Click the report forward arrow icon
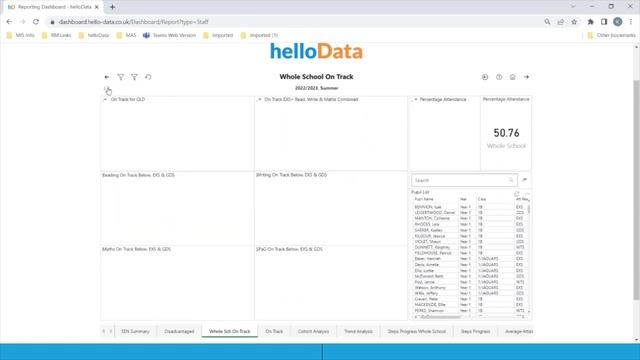 tap(527, 77)
